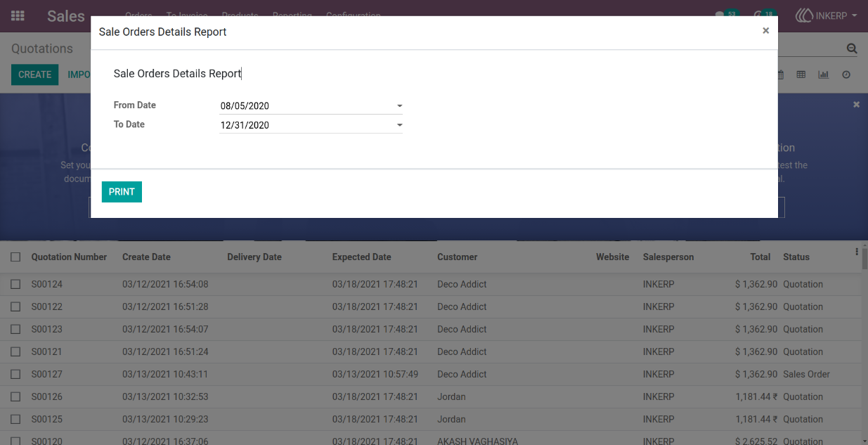
Task: Click Deco Addict in row S00124
Action: tap(462, 285)
